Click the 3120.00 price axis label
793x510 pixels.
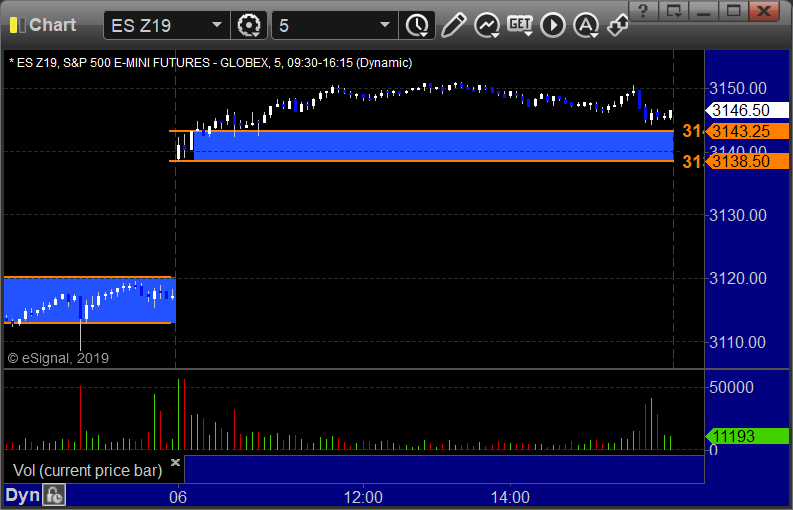point(738,278)
